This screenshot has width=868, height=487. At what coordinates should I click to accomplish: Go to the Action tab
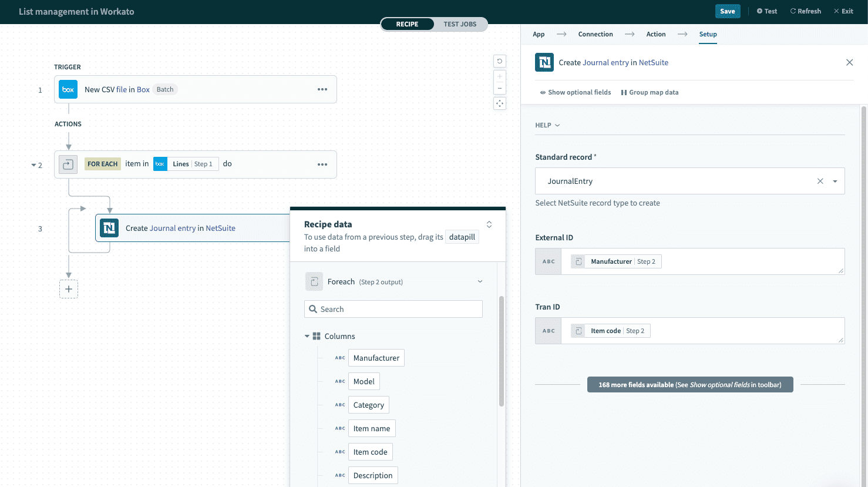pos(655,34)
